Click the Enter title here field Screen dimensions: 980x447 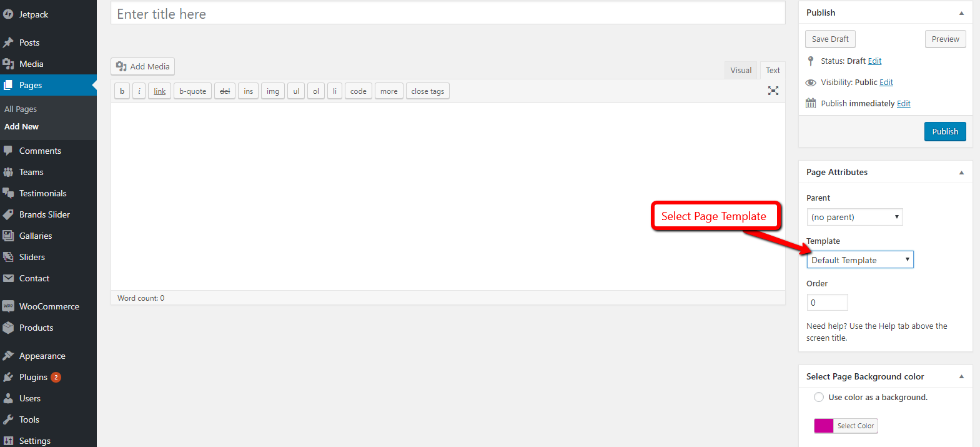coord(447,14)
